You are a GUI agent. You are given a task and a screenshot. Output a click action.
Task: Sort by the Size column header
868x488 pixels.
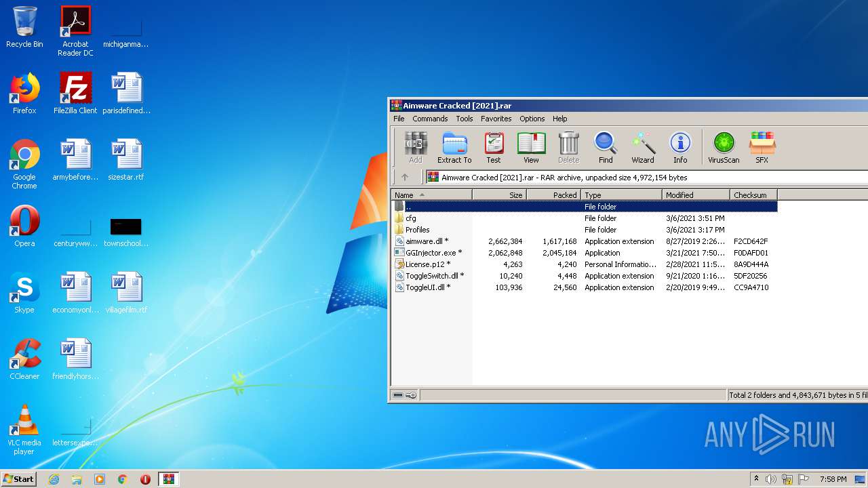click(x=500, y=195)
